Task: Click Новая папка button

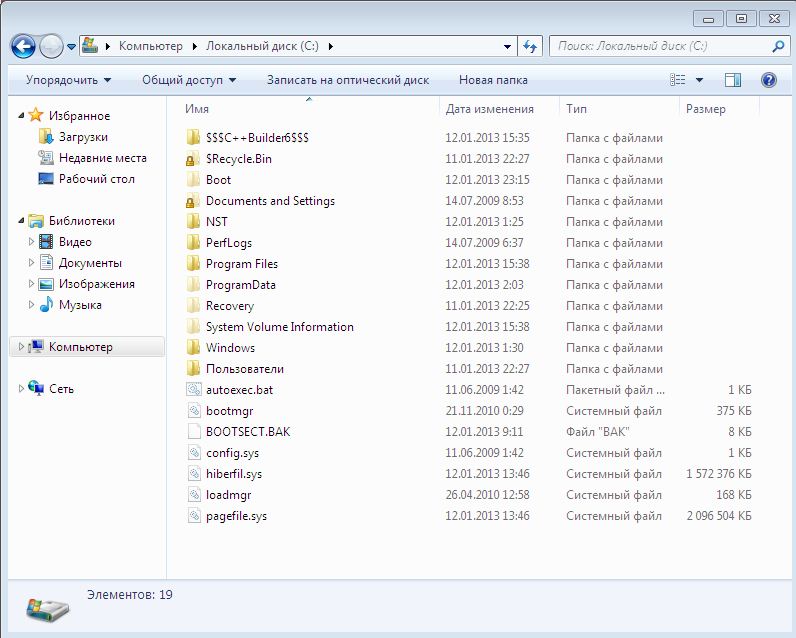Action: (x=493, y=80)
